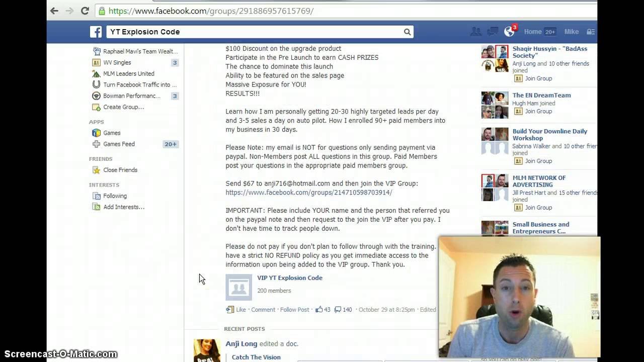Click the Games Feed puzzle icon
644x362 pixels.
pos(96,144)
